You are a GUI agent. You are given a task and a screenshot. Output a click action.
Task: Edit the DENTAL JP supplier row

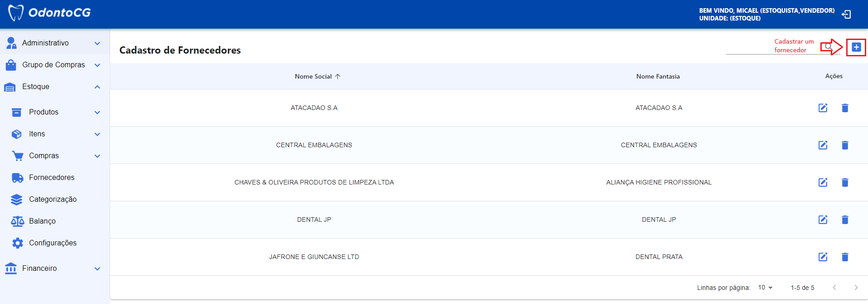pos(823,219)
